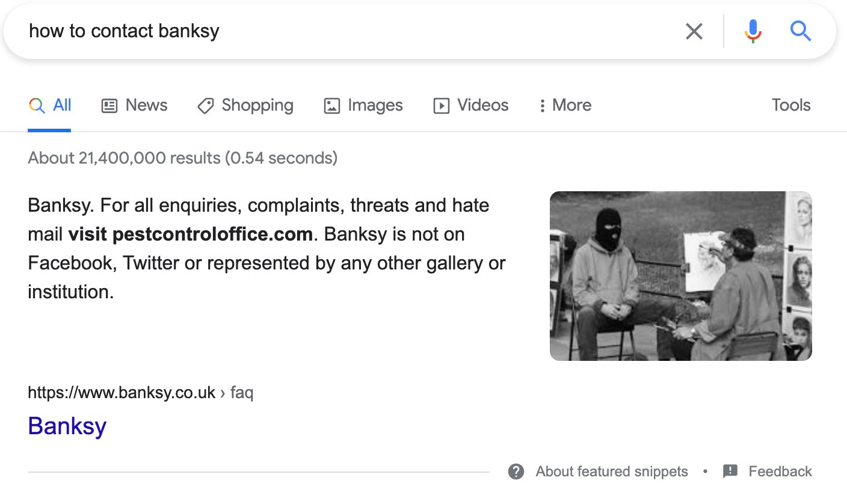Clear the search box with the X icon
The height and width of the screenshot is (504, 847).
(x=694, y=31)
